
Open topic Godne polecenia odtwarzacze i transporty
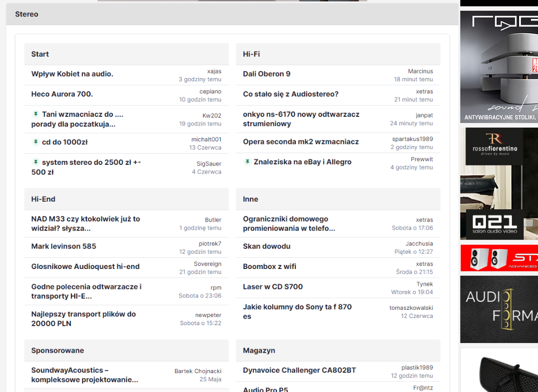[86, 291]
